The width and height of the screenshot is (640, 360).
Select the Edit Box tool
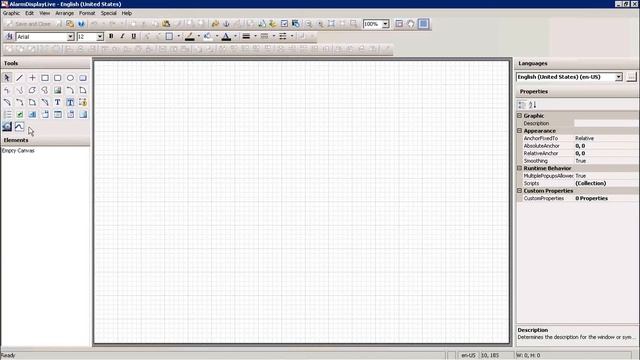point(32,114)
